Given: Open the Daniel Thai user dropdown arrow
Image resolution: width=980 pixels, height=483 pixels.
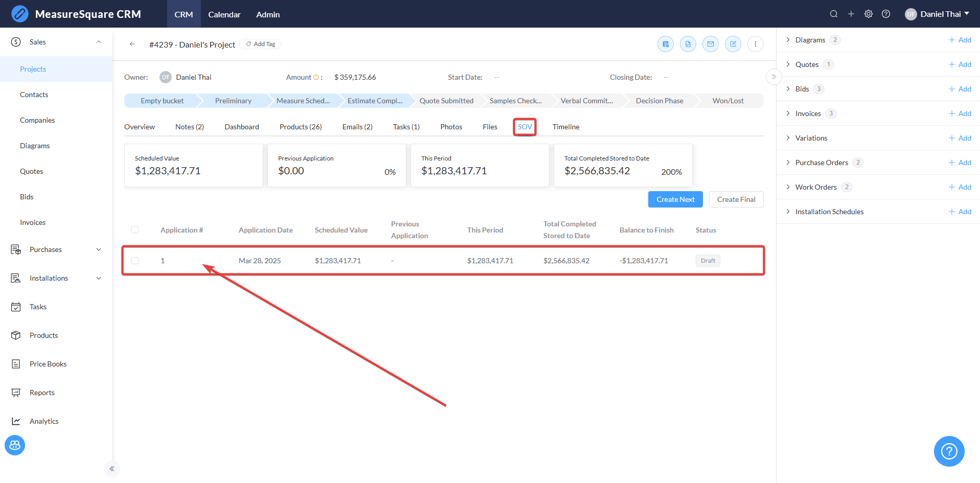Looking at the screenshot, I should point(967,14).
